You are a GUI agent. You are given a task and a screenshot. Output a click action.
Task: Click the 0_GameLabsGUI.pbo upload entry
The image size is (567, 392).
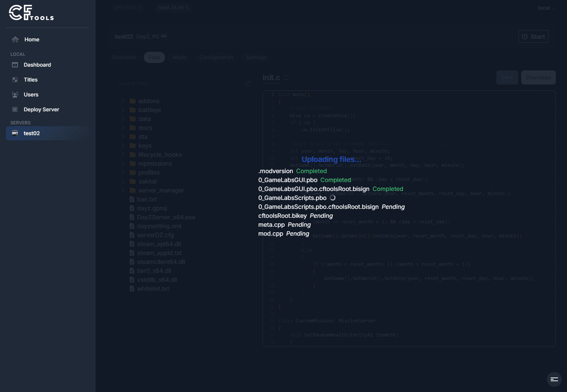click(304, 180)
